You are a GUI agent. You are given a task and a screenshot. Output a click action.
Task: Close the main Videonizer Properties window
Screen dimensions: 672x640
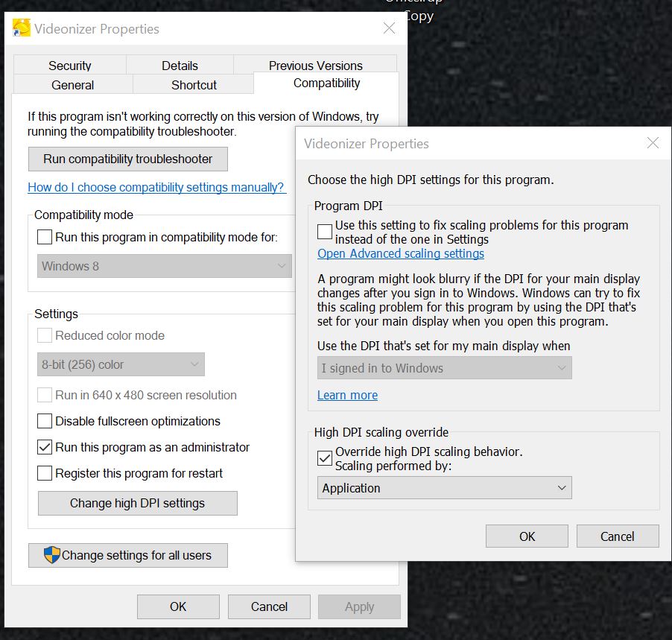pyautogui.click(x=389, y=28)
